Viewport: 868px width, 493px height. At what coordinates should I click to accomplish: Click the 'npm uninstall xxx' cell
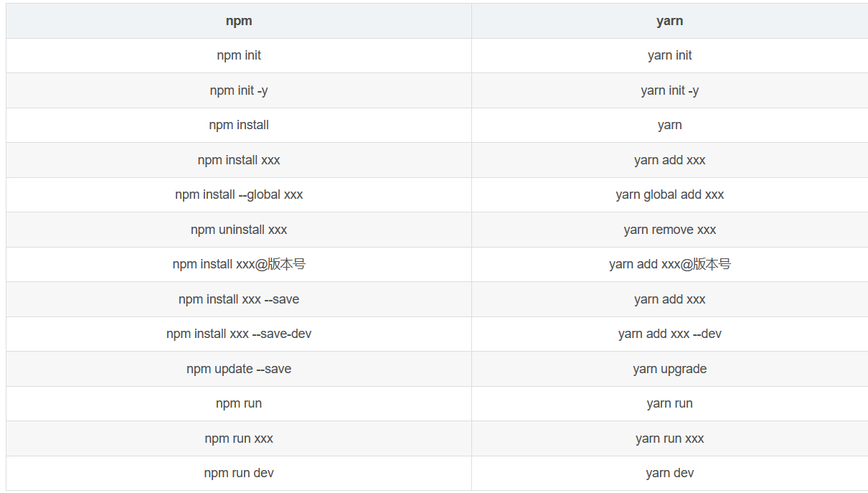click(239, 230)
